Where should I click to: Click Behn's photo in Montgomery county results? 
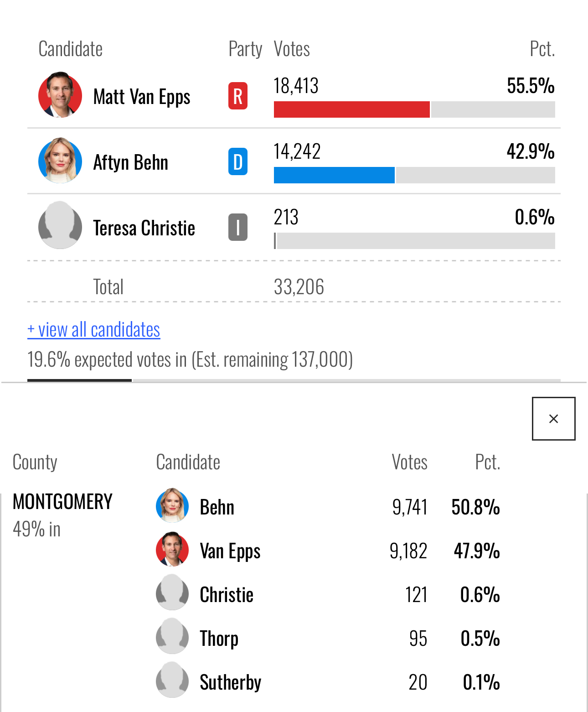(172, 506)
